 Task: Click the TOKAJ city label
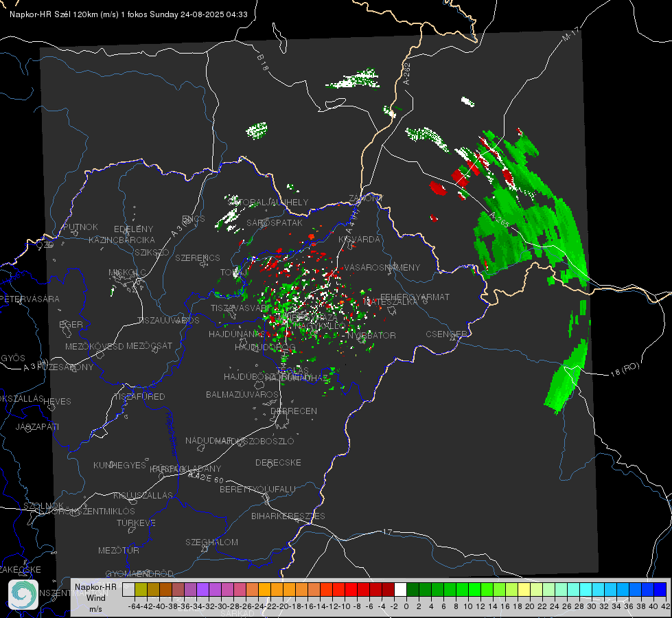(x=234, y=273)
